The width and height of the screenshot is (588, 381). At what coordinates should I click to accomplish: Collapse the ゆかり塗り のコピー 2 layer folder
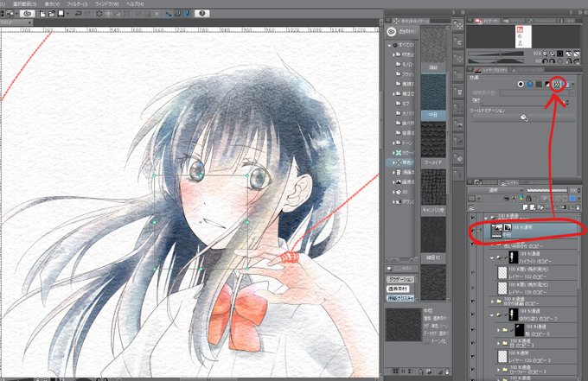(x=492, y=315)
